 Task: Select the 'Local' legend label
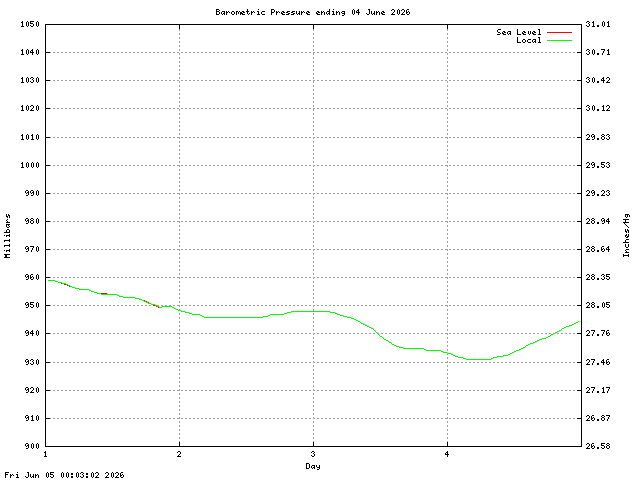tap(529, 40)
